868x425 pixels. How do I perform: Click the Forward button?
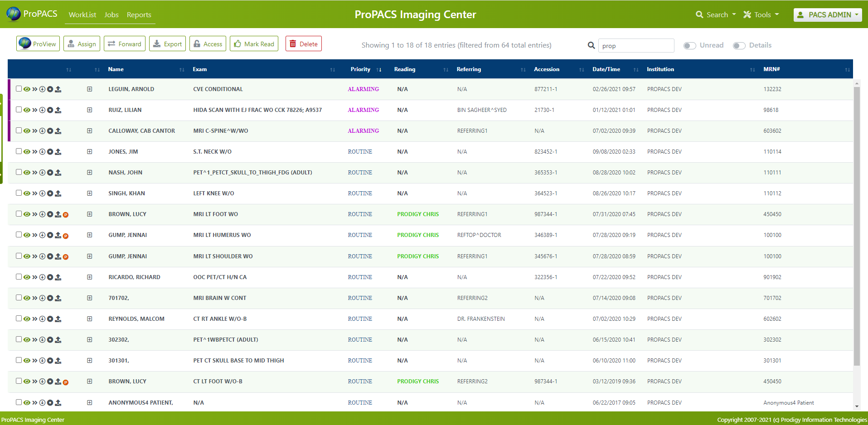click(x=125, y=43)
